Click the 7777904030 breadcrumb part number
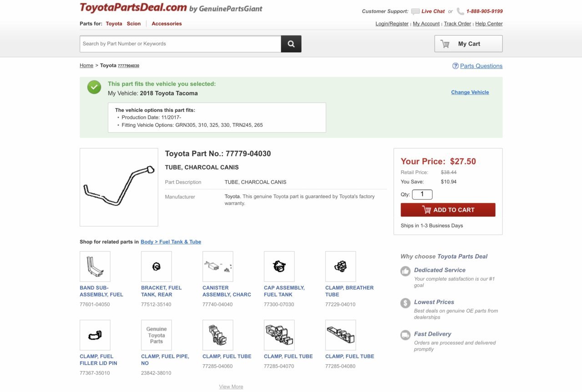This screenshot has width=582, height=392. pos(128,66)
